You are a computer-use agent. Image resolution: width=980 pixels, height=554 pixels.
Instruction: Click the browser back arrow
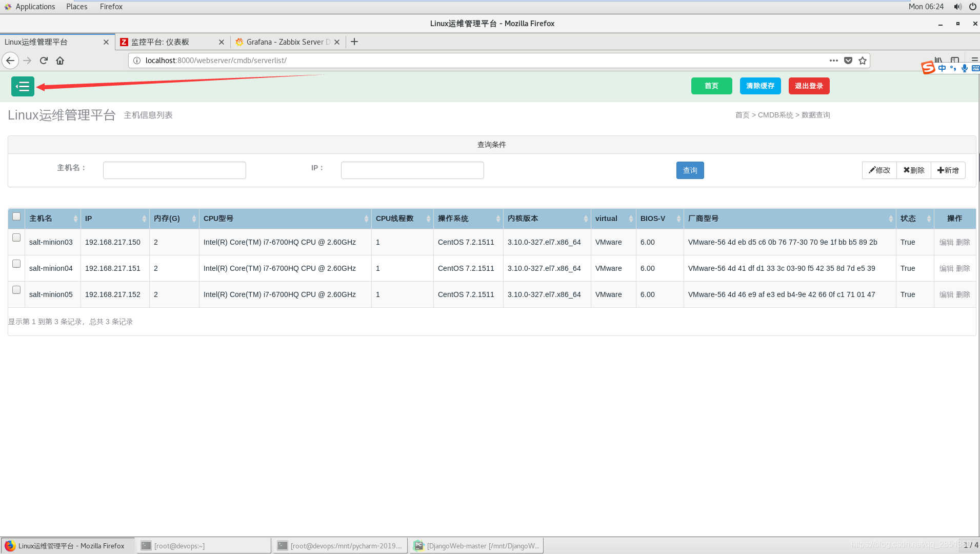[x=10, y=61]
